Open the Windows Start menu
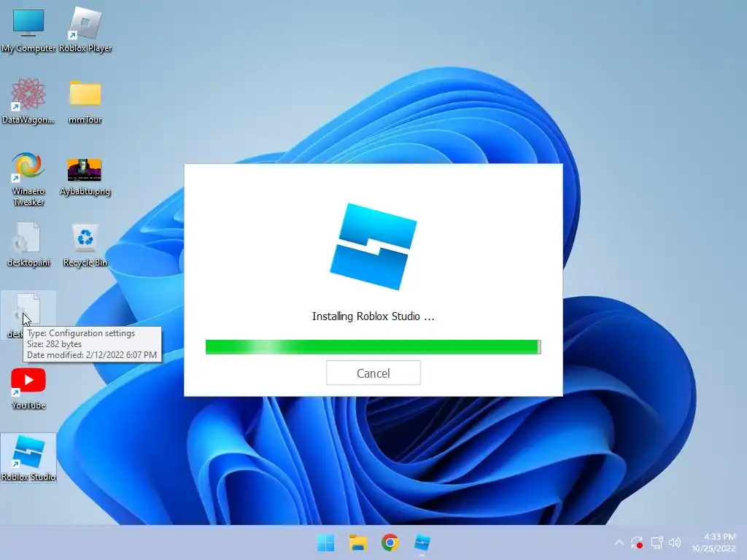The height and width of the screenshot is (560, 747). [326, 542]
